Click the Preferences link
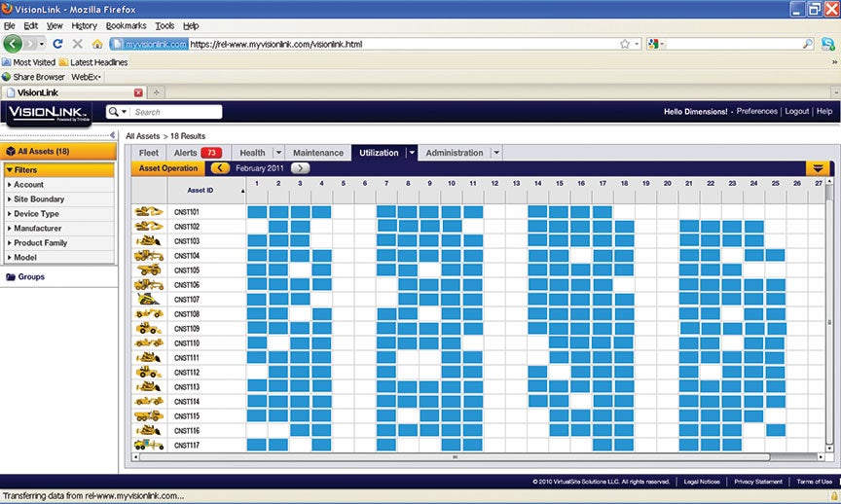The height and width of the screenshot is (504, 841). 756,111
